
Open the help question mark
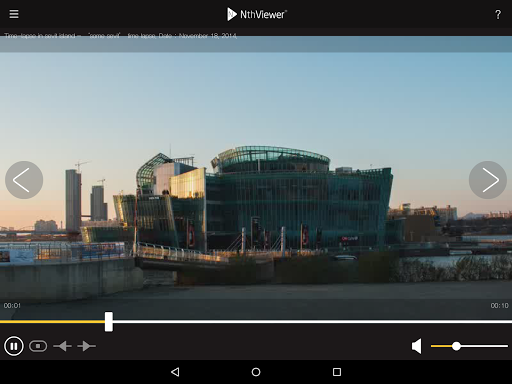click(498, 15)
